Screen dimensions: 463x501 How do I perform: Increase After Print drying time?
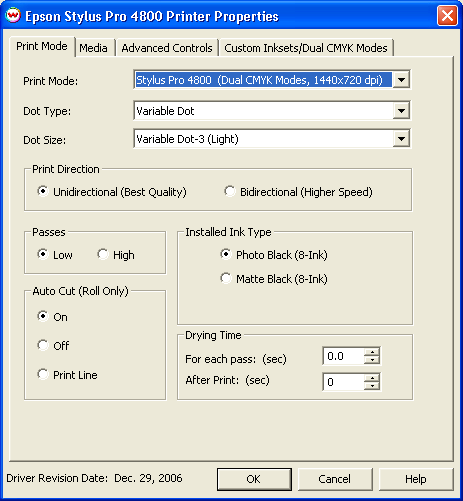tap(372, 378)
